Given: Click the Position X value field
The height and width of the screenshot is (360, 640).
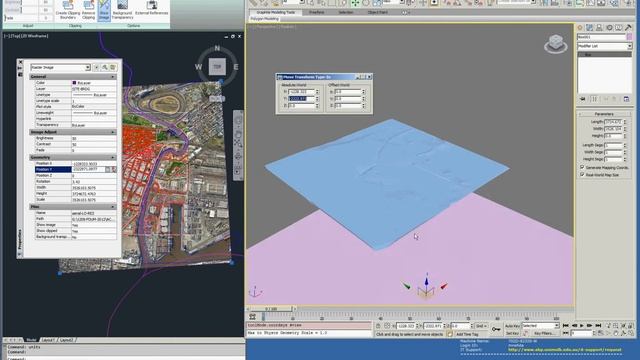Looking at the screenshot, I should click(94, 164).
